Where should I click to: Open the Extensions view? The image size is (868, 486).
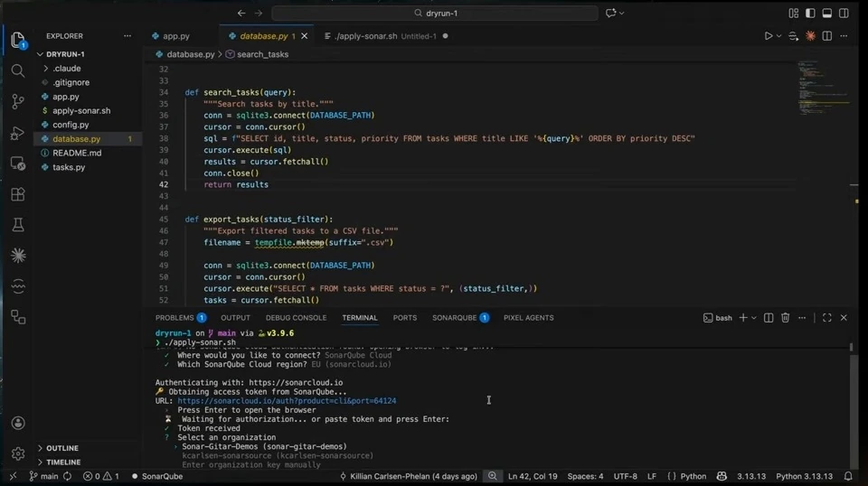point(18,194)
